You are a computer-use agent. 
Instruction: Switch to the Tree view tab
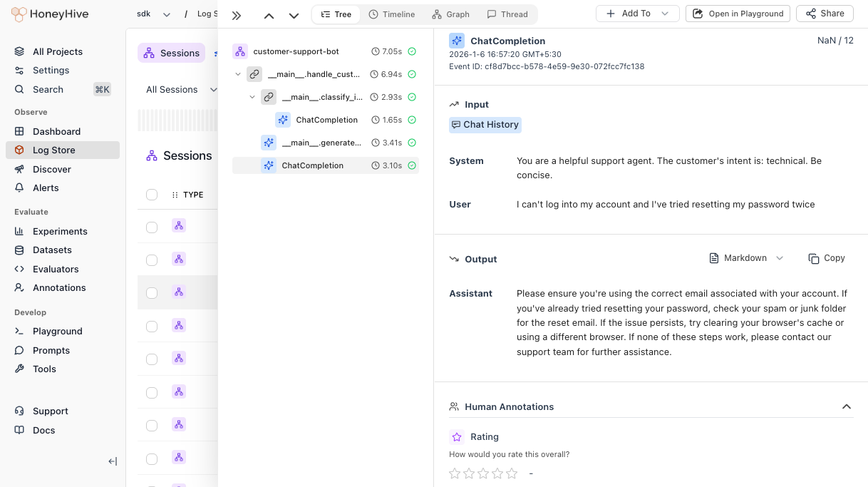coord(336,14)
